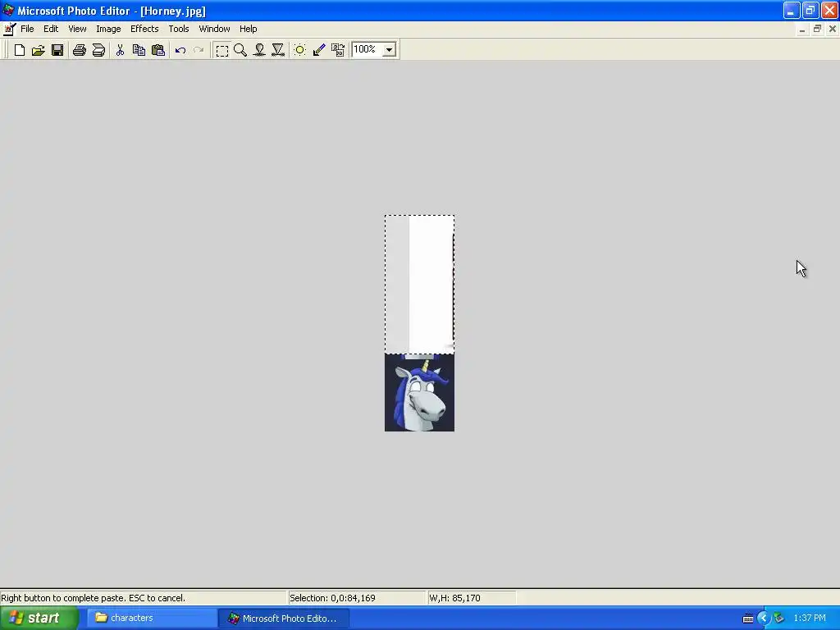Create a new image with New icon
840x630 pixels.
pos(20,50)
